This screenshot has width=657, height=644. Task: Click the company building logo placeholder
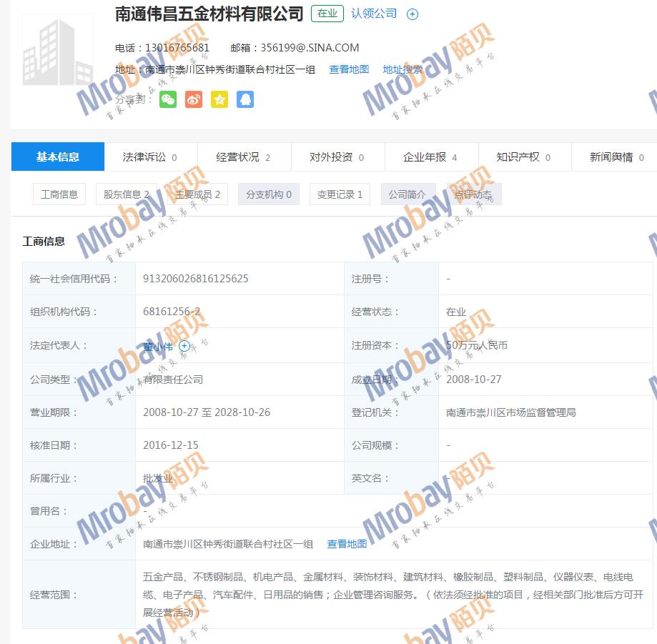[x=58, y=49]
